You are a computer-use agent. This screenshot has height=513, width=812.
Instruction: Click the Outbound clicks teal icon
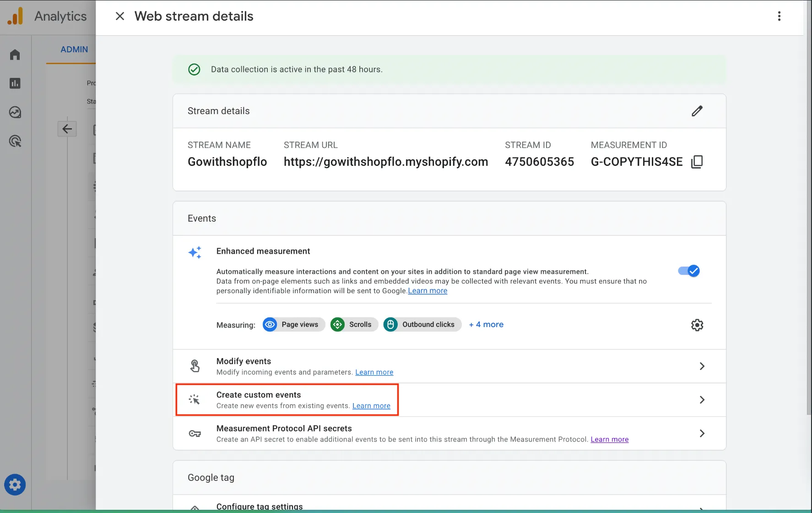[x=390, y=325]
